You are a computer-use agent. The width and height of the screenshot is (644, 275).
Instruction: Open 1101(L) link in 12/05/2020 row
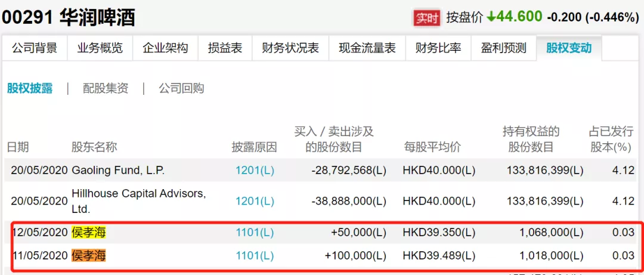(x=255, y=233)
